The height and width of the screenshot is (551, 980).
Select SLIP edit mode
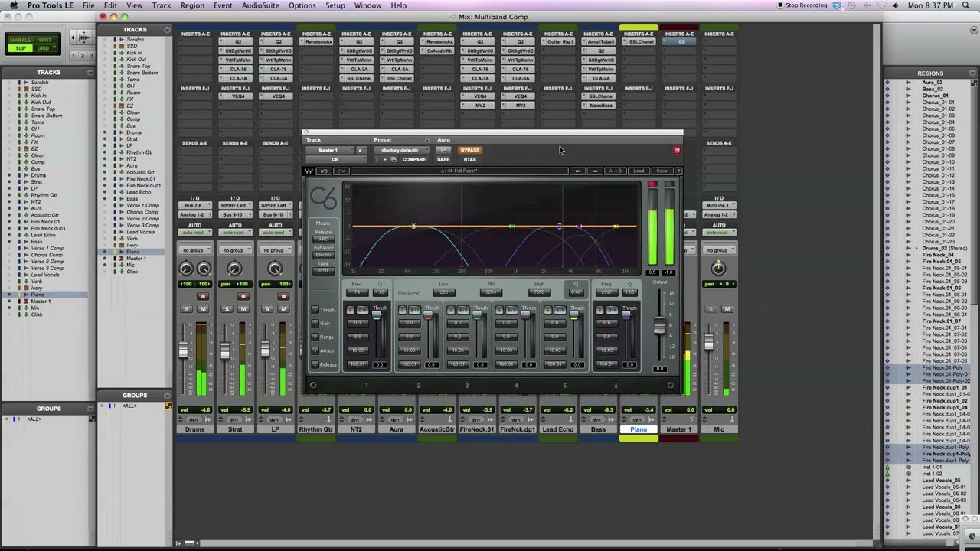[21, 48]
